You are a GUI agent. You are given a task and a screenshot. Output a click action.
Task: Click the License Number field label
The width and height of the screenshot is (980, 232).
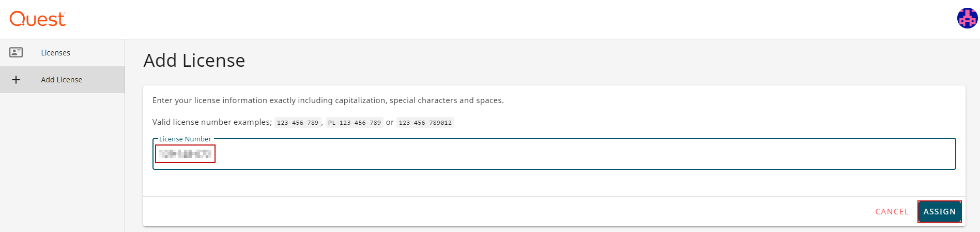(185, 139)
